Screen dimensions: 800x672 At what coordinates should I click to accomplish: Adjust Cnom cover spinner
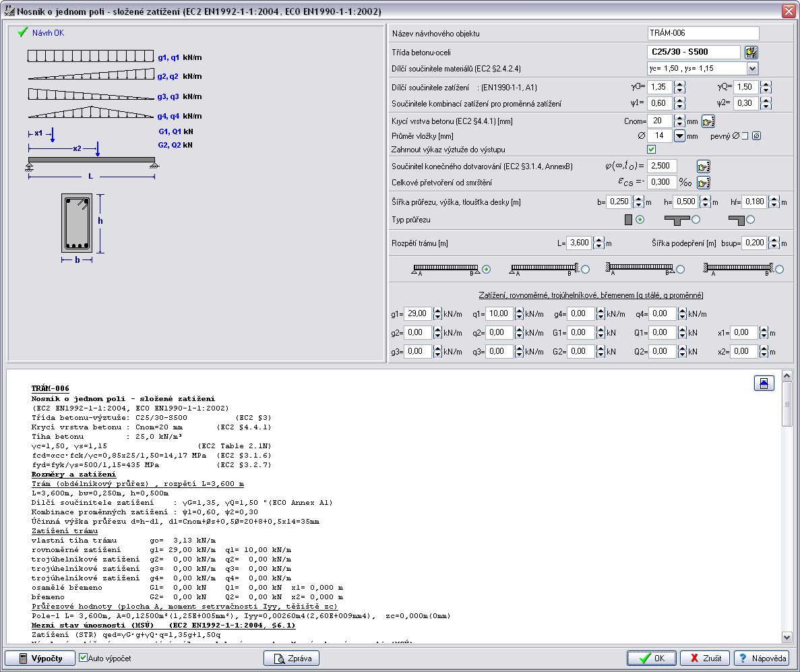click(x=679, y=121)
